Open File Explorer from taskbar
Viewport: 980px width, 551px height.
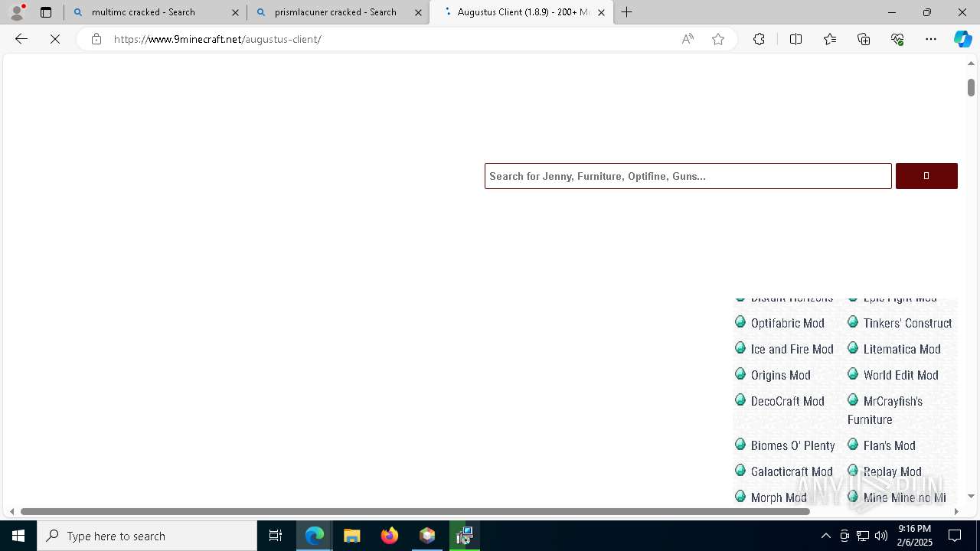[x=352, y=536]
